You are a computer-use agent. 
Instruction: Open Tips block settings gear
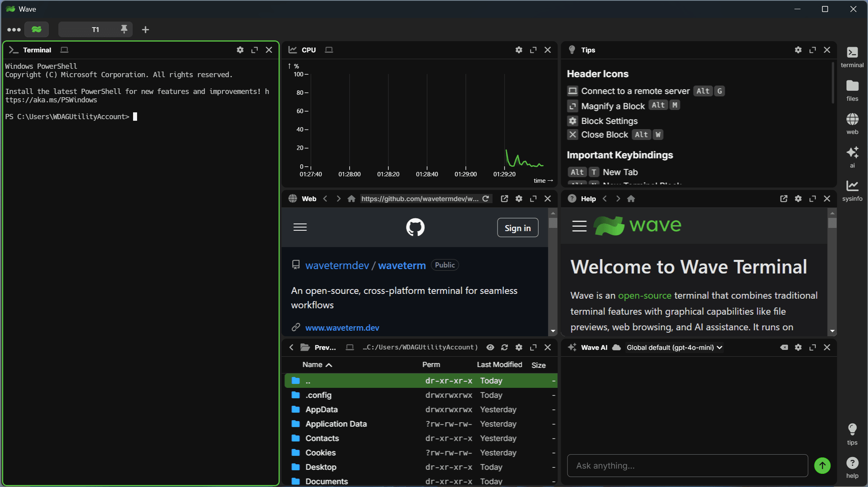(798, 50)
